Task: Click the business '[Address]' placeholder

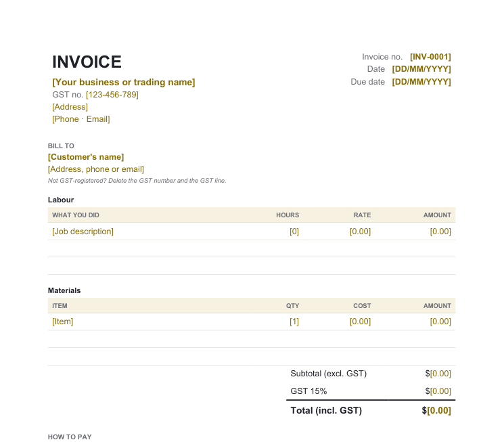Action: click(70, 107)
